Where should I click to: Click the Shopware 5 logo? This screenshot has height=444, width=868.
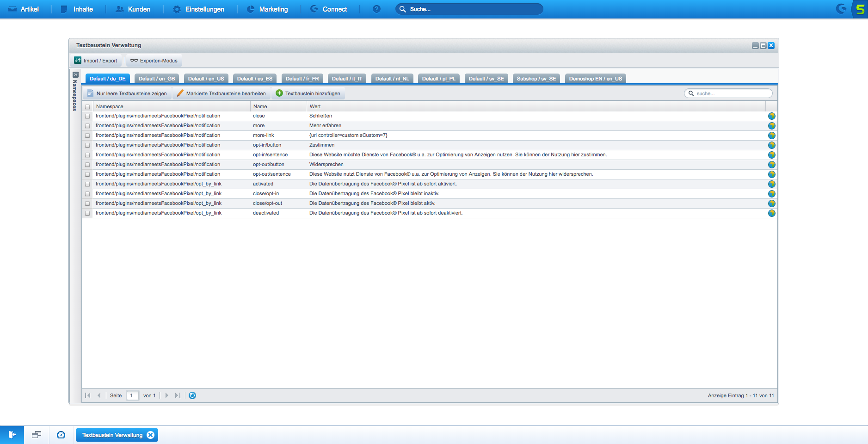(x=860, y=9)
